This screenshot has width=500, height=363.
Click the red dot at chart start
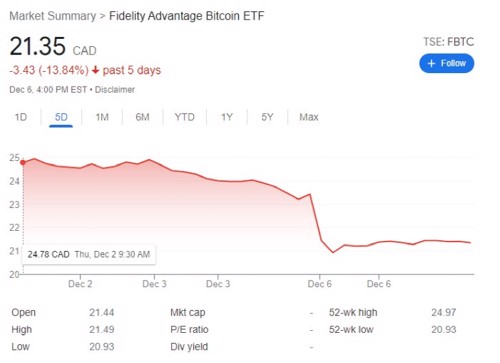tap(23, 163)
